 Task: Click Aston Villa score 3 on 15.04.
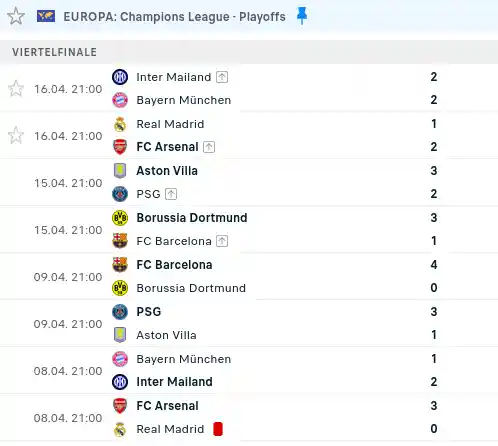[x=434, y=171]
